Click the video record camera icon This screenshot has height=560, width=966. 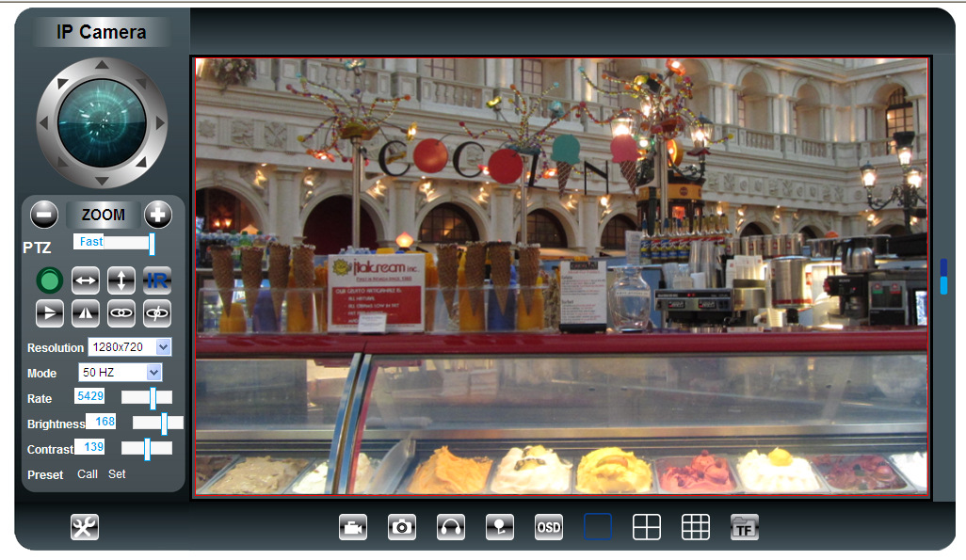pos(353,528)
